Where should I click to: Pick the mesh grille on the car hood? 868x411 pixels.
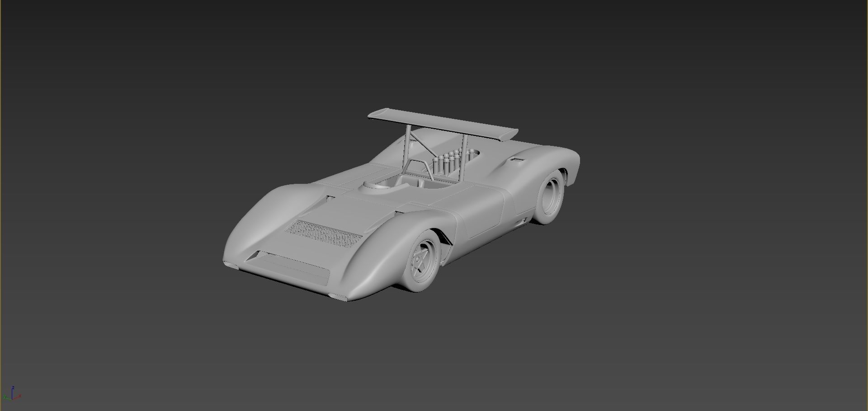324,234
